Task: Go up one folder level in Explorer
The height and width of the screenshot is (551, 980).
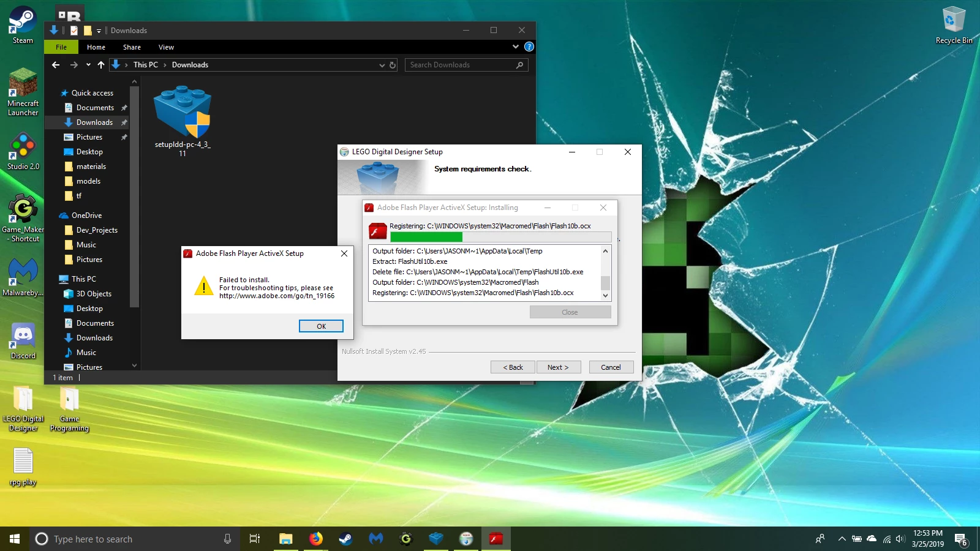Action: coord(101,65)
